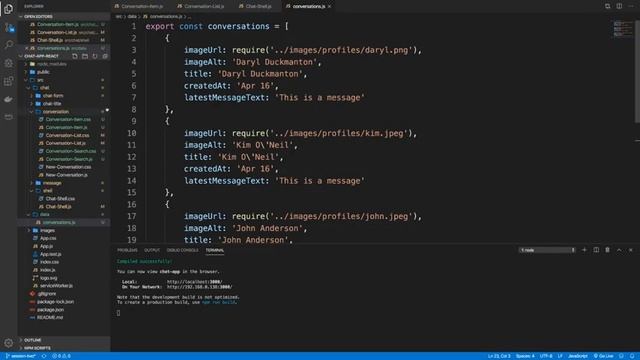
Task: Open the Docker view in activity bar
Action: coord(9,99)
